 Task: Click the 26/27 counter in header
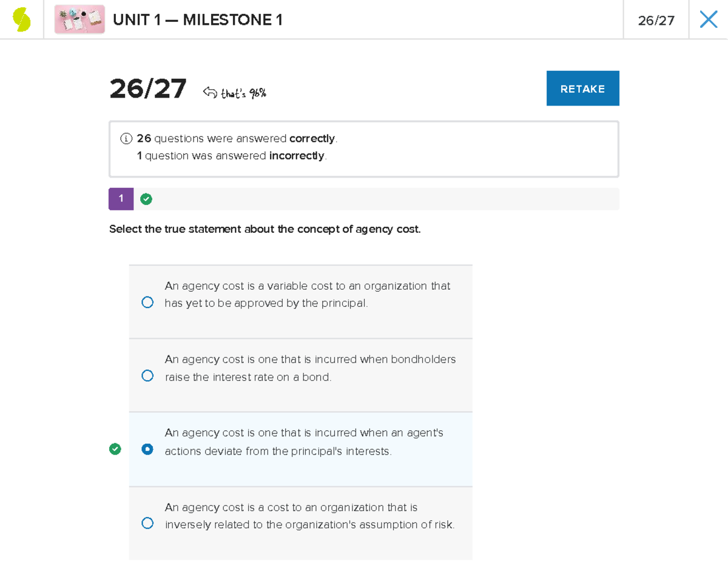tap(656, 21)
